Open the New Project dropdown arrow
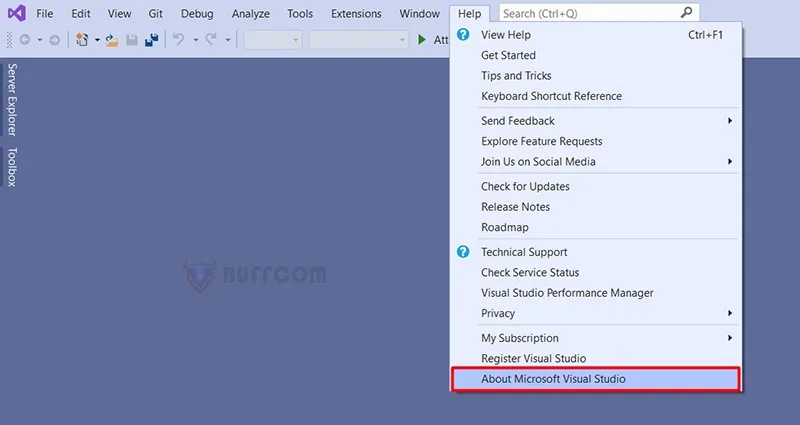 click(x=97, y=40)
